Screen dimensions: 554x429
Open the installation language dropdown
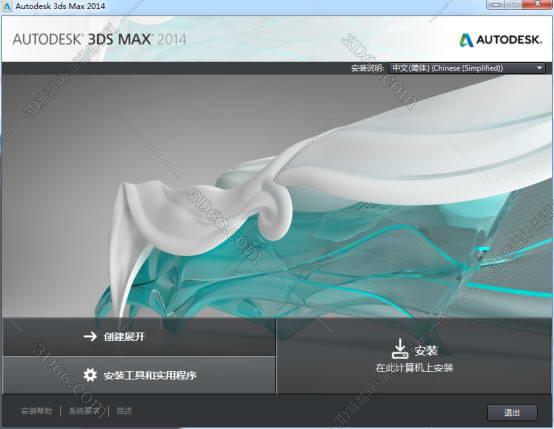point(466,68)
